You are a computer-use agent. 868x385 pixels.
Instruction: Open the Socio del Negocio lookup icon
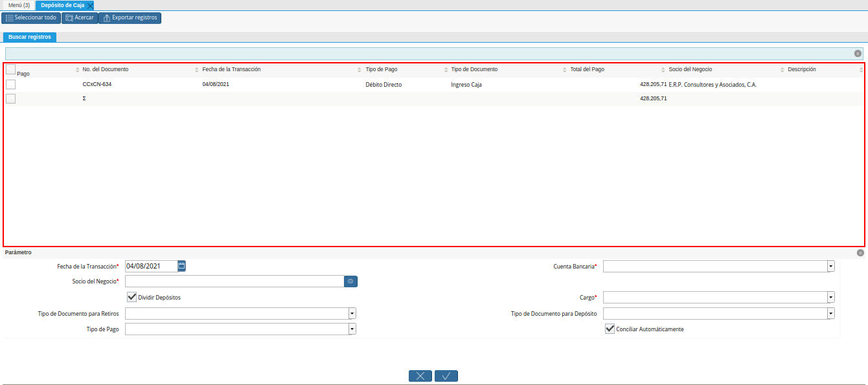[x=350, y=281]
